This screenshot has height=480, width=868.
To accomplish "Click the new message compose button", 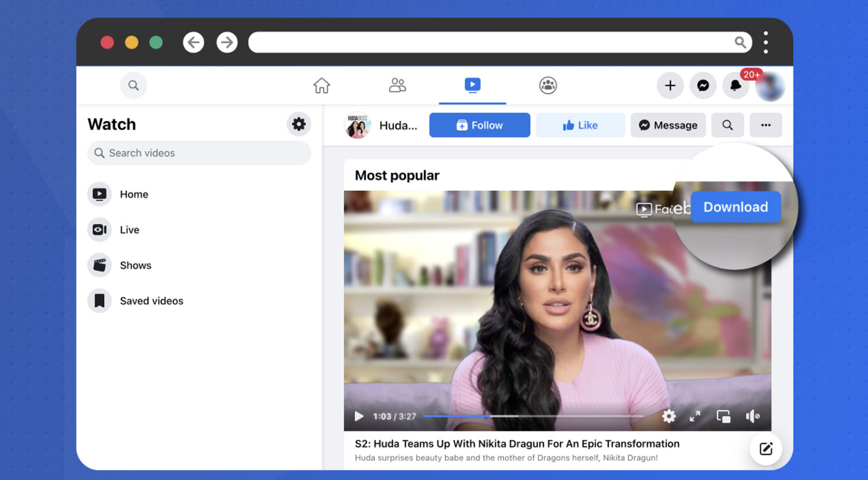I will pyautogui.click(x=766, y=449).
